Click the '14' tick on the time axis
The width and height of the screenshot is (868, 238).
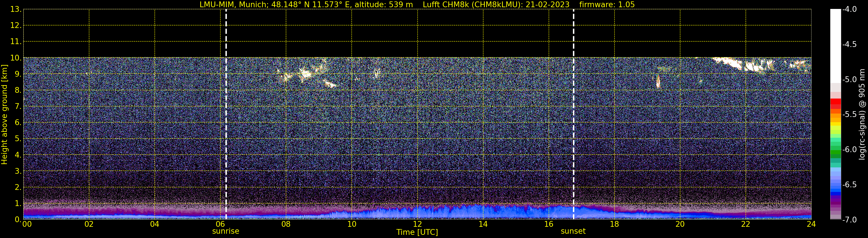click(x=483, y=224)
